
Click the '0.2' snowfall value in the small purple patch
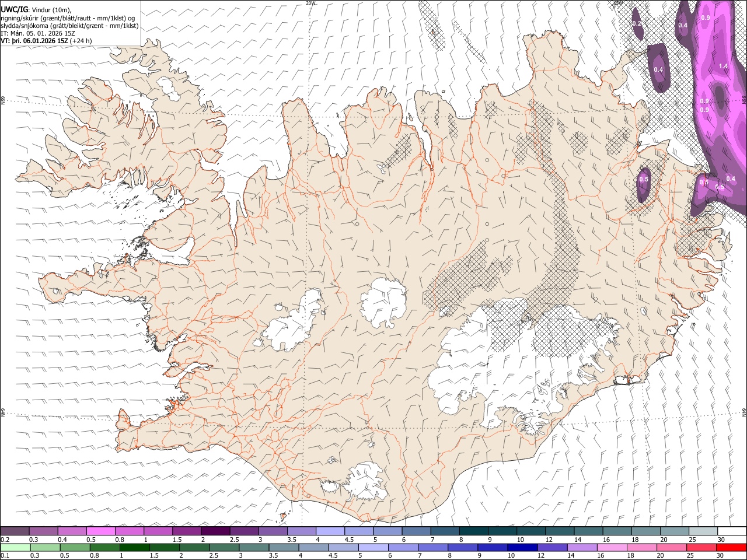pyautogui.click(x=637, y=23)
